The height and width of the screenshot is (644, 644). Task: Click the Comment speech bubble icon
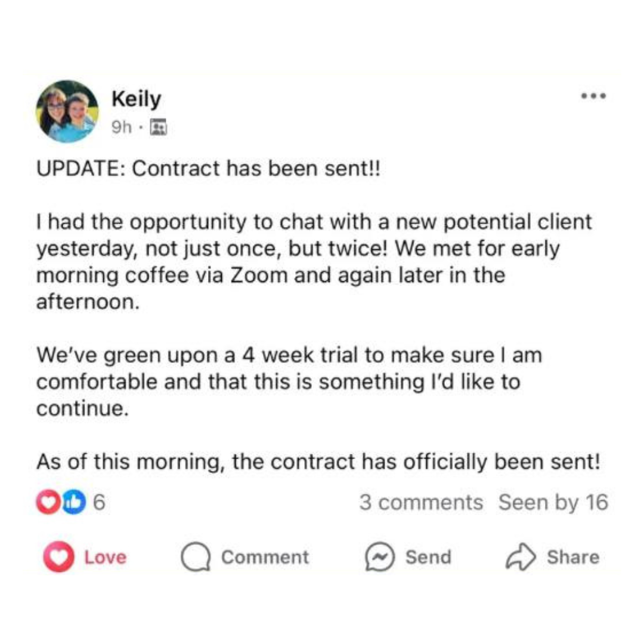click(x=196, y=557)
